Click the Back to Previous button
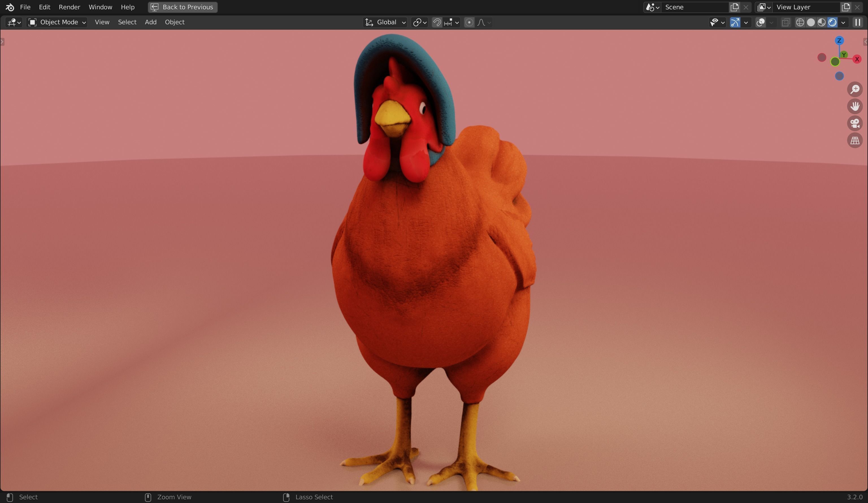868x503 pixels. (183, 7)
